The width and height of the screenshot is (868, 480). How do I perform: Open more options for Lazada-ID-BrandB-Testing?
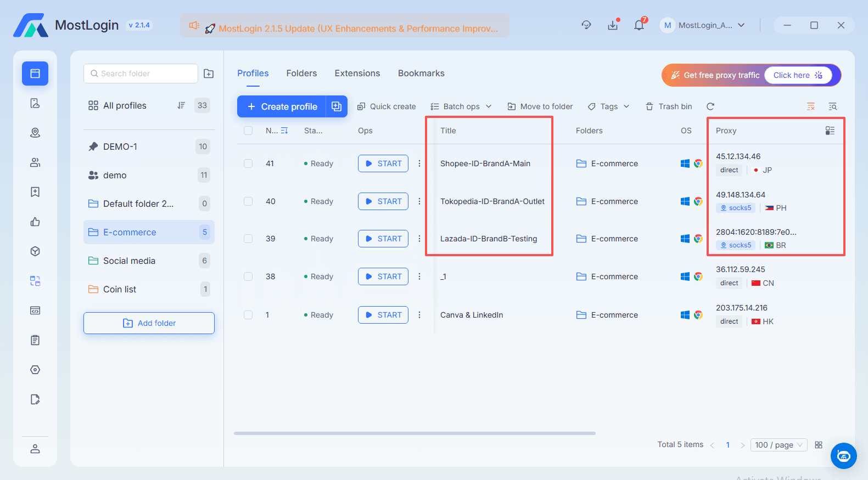419,239
